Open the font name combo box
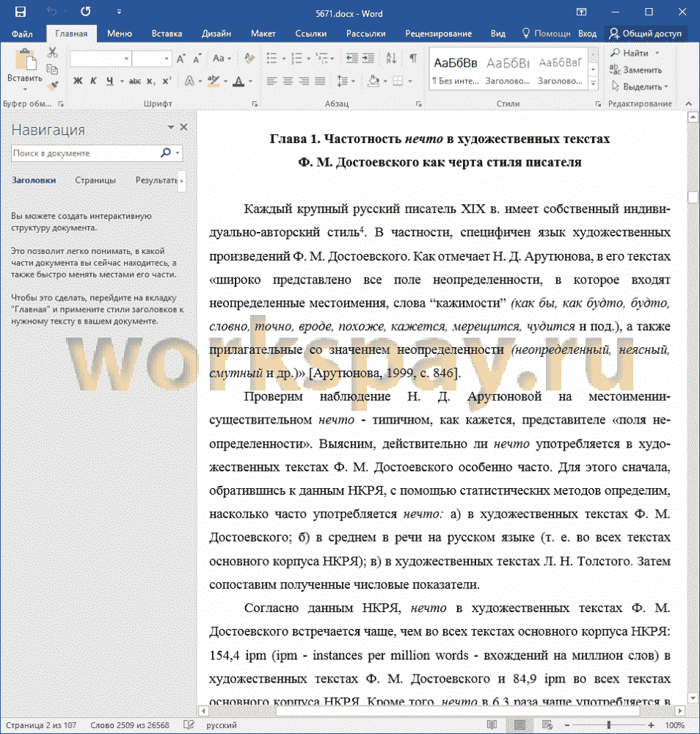Viewport: 700px width, 734px height. coord(100,59)
